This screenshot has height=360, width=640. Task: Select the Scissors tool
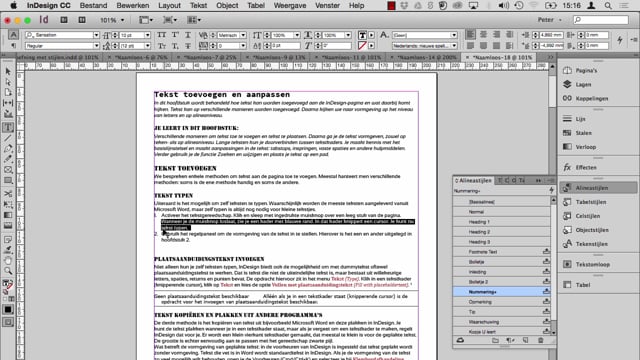pos(8,193)
